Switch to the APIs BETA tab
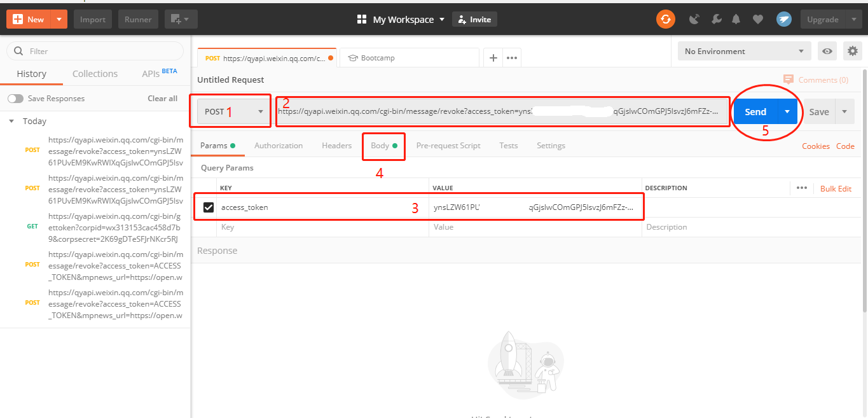Viewport: 868px width, 418px height. click(159, 74)
